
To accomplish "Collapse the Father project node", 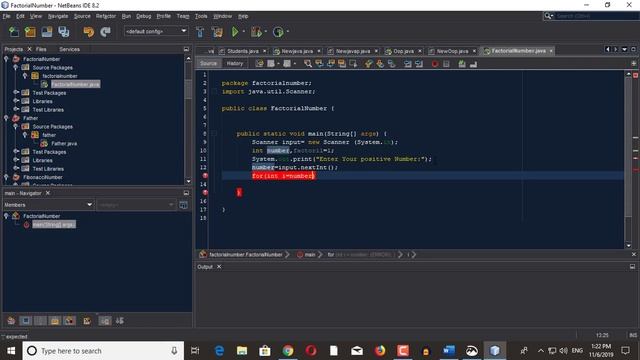I will click(6, 118).
